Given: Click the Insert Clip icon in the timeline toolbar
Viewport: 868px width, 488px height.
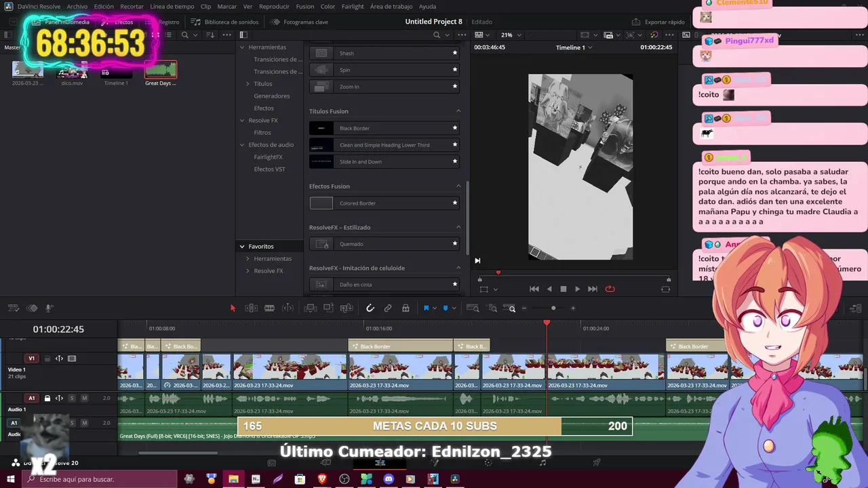Looking at the screenshot, I should [311, 308].
